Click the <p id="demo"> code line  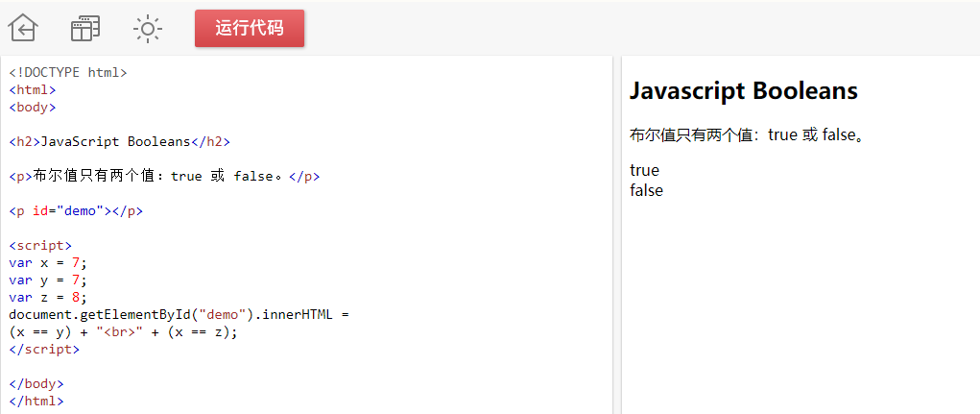pyautogui.click(x=76, y=211)
